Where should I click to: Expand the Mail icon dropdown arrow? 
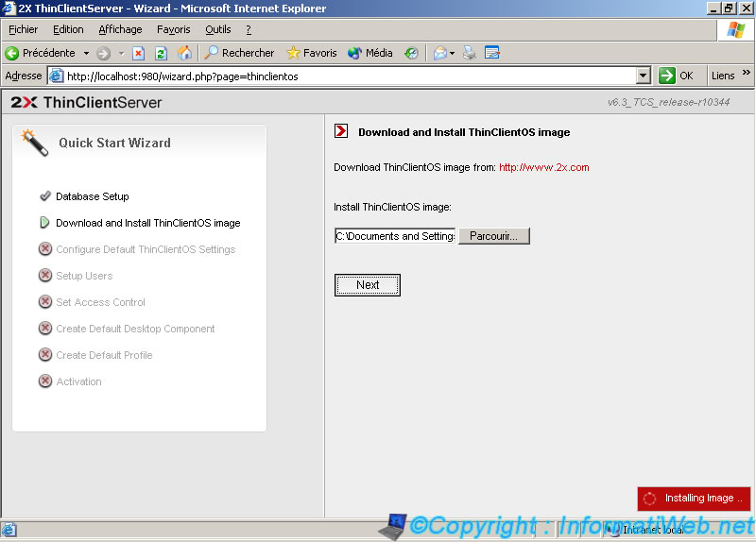pyautogui.click(x=453, y=53)
